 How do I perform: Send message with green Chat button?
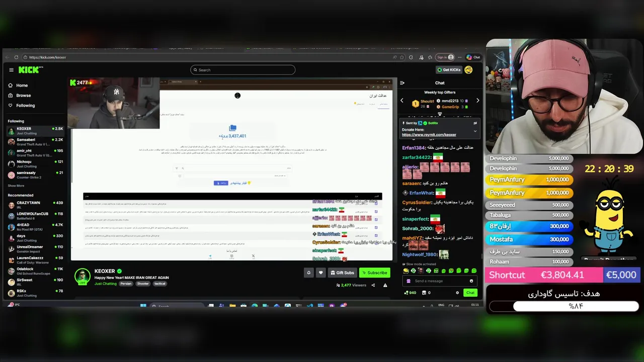point(470,293)
